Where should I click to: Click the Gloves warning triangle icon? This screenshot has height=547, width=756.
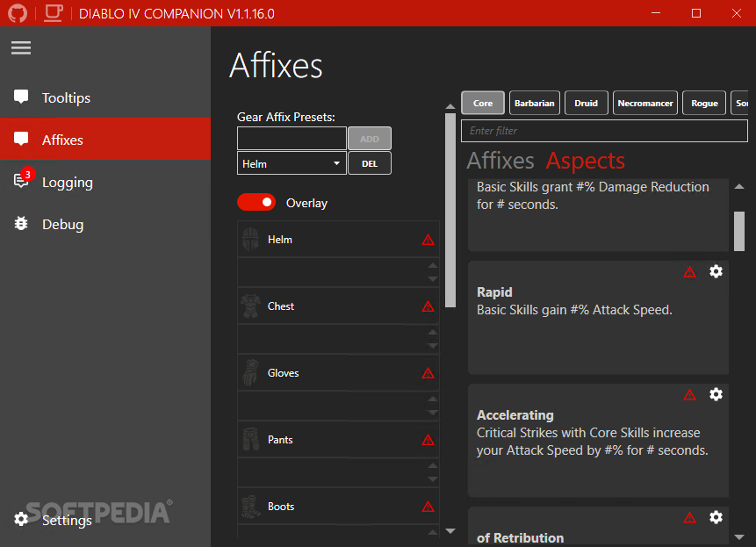(428, 373)
